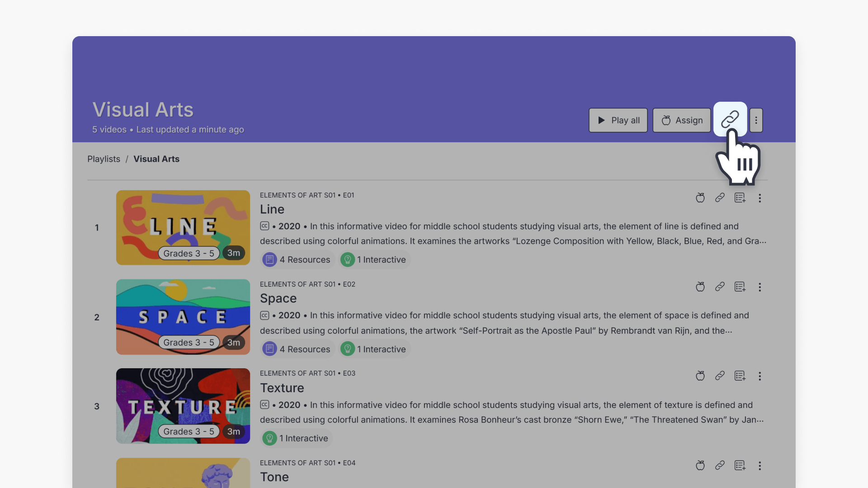Viewport: 868px width, 488px height.
Task: Open the Space video thumbnail
Action: [183, 316]
